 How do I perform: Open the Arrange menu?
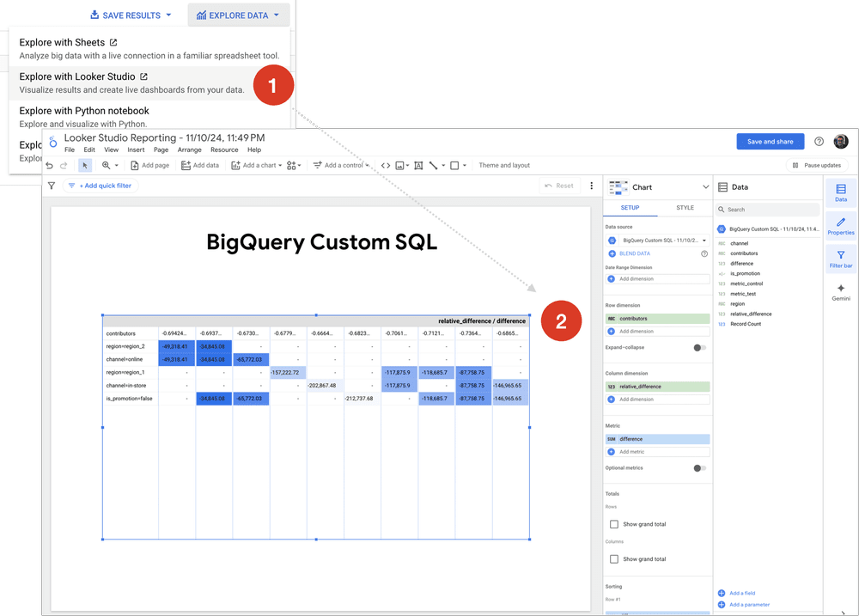click(x=190, y=149)
